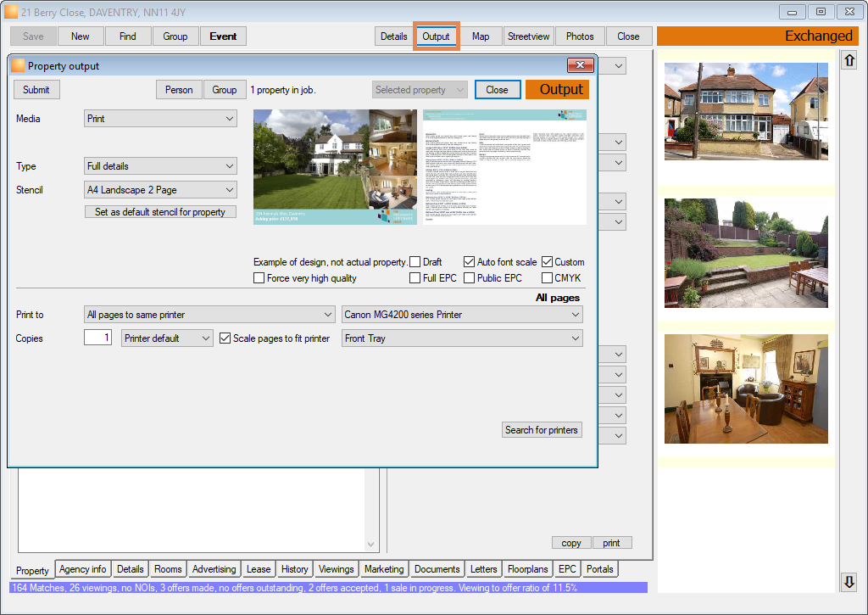Click the top Details button
Viewport: 868px width, 615px height.
[393, 36]
